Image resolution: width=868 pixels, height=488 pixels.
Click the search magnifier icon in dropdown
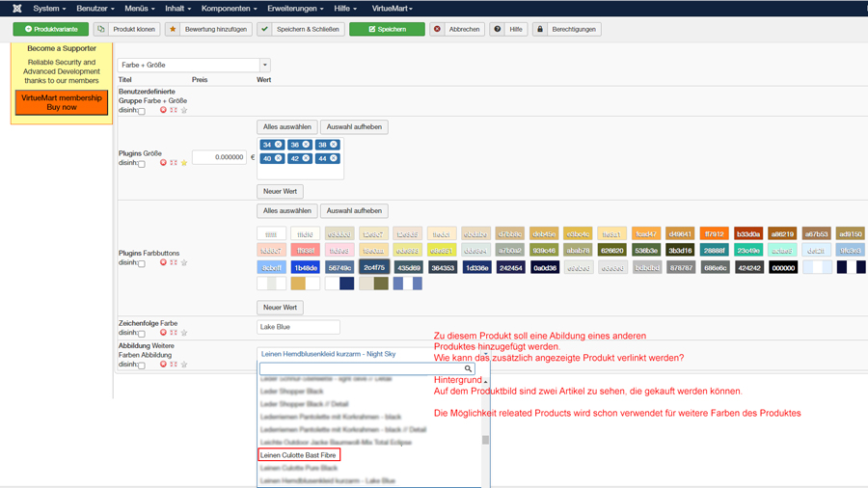pyautogui.click(x=469, y=368)
